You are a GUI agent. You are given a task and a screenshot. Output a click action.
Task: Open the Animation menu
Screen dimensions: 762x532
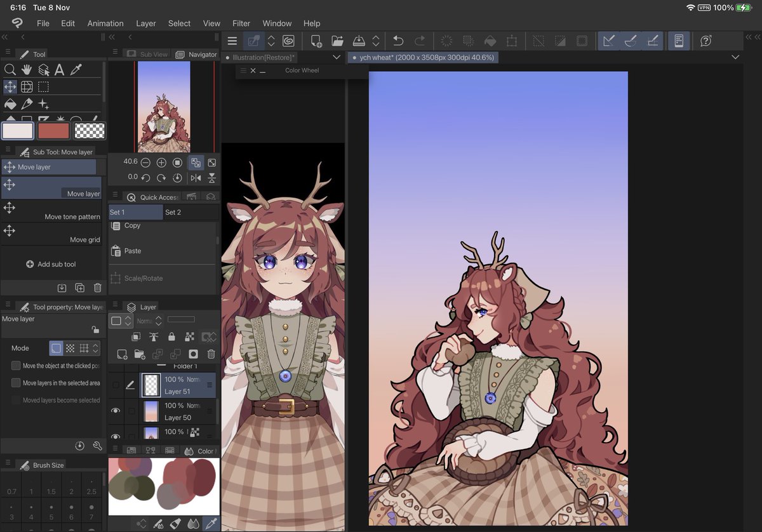pos(105,23)
